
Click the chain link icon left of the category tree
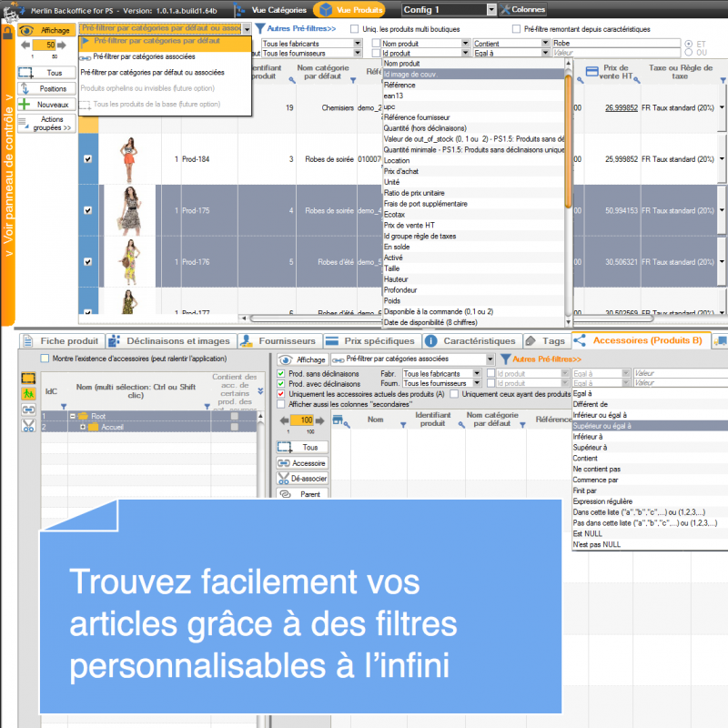[28, 409]
